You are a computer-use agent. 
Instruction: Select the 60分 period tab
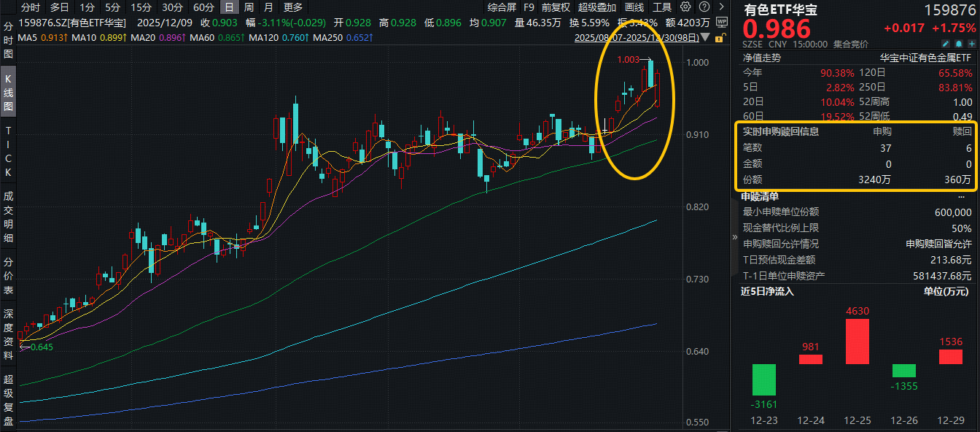203,7
